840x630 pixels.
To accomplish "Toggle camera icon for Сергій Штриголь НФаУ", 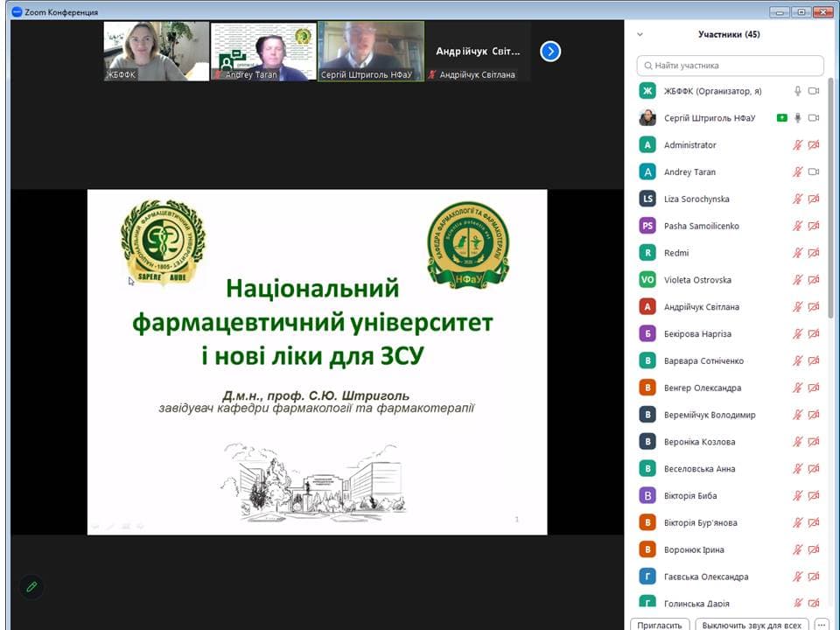I will [814, 118].
